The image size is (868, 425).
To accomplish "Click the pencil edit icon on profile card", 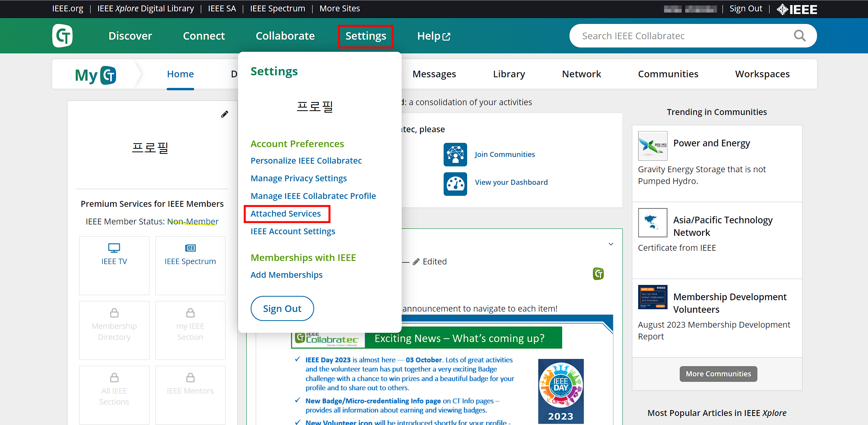I will [224, 114].
